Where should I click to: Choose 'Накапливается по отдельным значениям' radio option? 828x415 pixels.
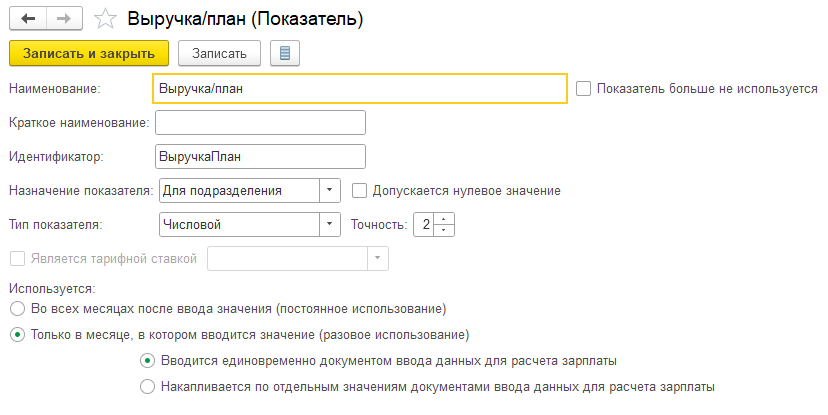(x=148, y=386)
